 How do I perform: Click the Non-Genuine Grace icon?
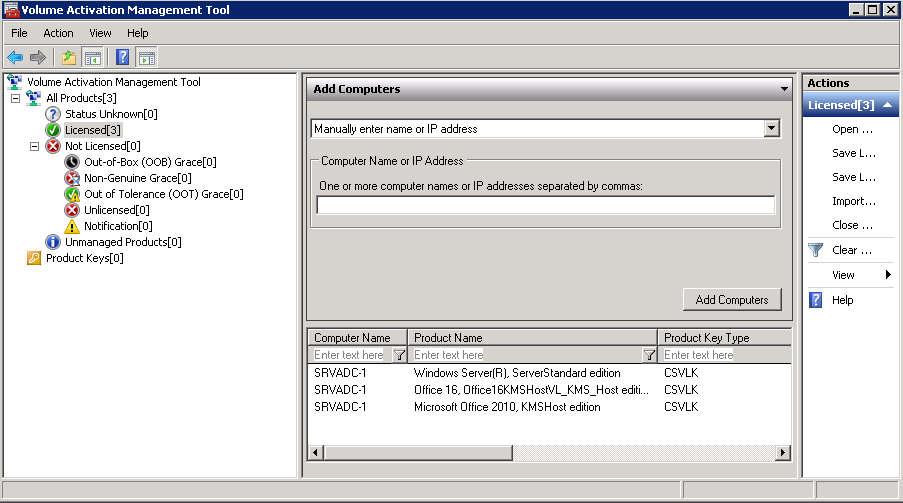pyautogui.click(x=71, y=178)
